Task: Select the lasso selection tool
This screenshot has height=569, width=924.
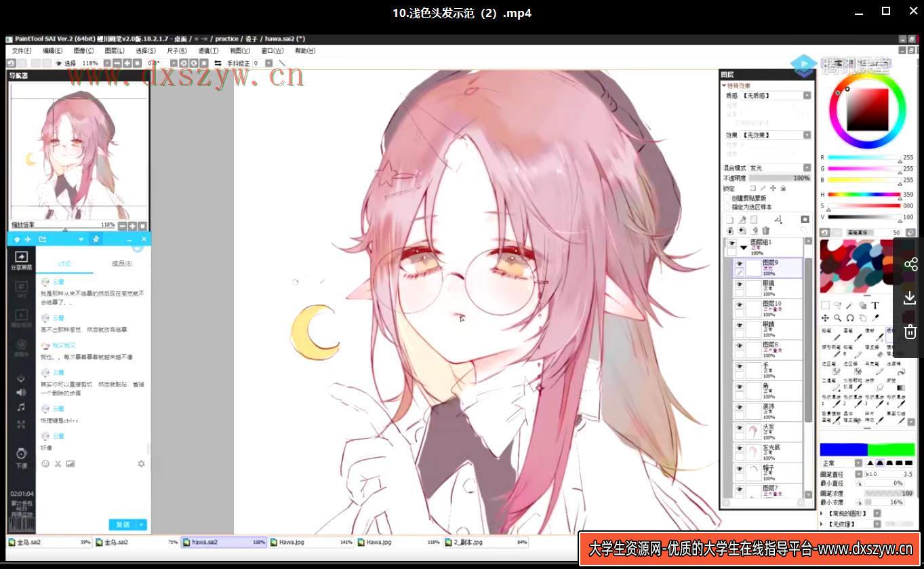Action: click(837, 305)
